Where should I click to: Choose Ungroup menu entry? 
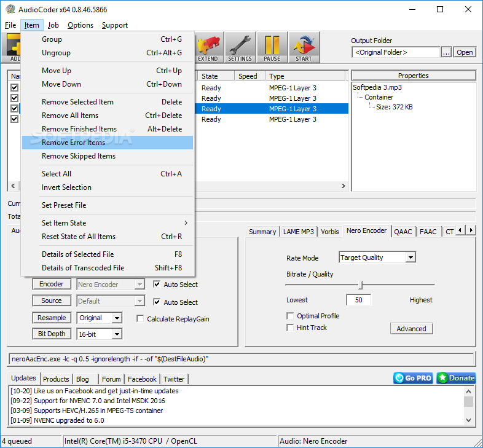click(108, 53)
